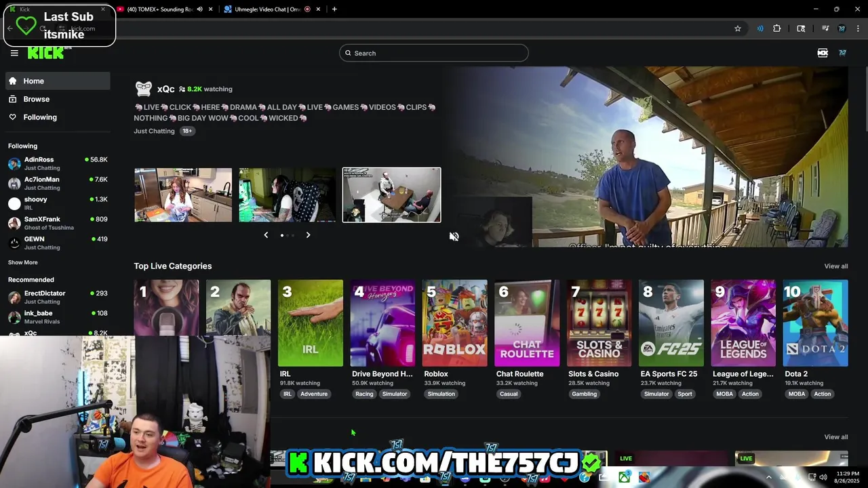Select shoovy's avatar in the Following list

point(14,203)
